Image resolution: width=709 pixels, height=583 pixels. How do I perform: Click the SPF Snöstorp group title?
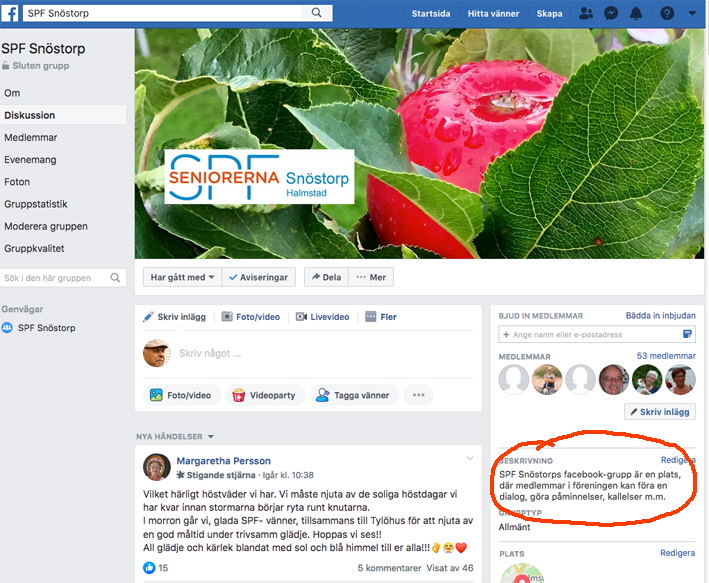tap(43, 49)
